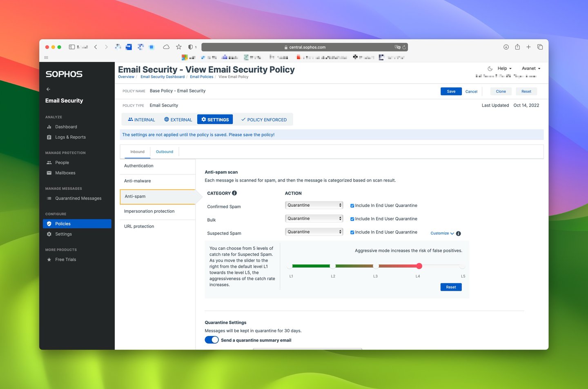The width and height of the screenshot is (588, 389).
Task: Set slider to level L3
Action: pyautogui.click(x=376, y=266)
